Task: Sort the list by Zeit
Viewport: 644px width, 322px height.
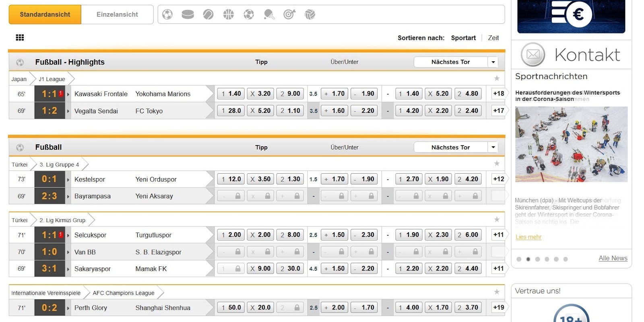Action: point(493,38)
